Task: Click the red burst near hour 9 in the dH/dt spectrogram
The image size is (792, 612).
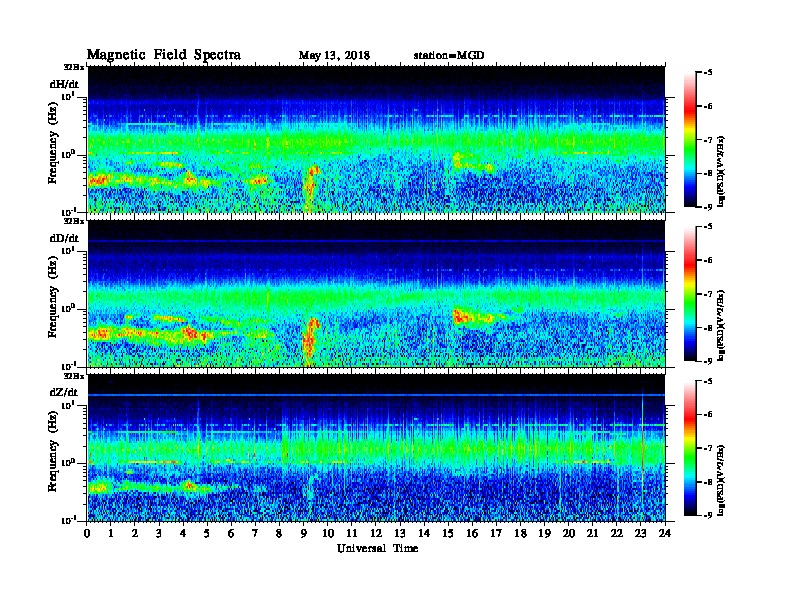Action: tap(310, 186)
